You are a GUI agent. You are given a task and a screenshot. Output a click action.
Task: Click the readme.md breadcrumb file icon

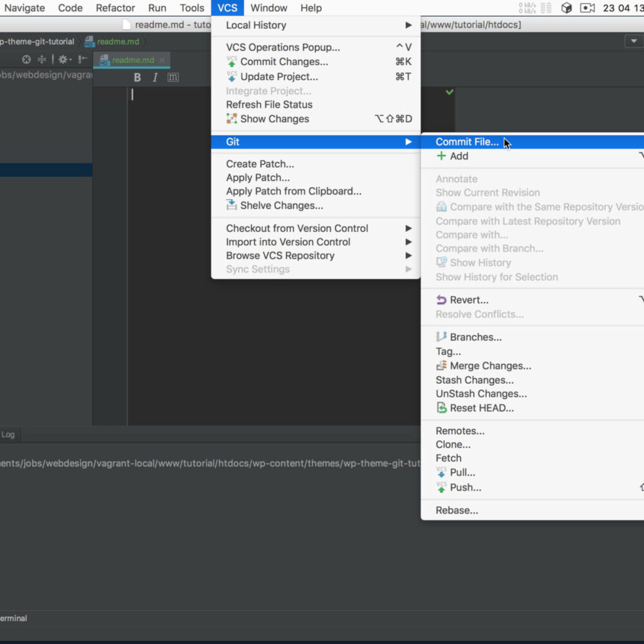89,41
